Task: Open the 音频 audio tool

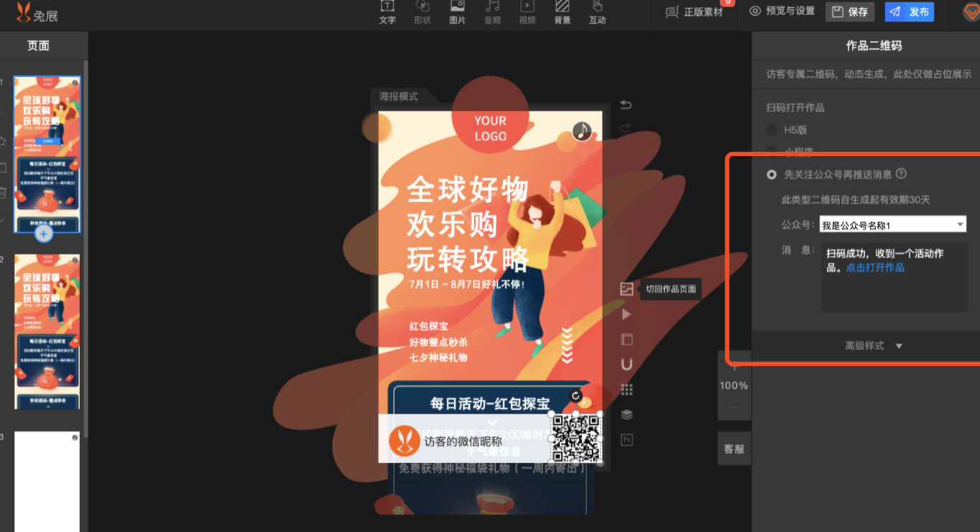Action: click(x=492, y=12)
